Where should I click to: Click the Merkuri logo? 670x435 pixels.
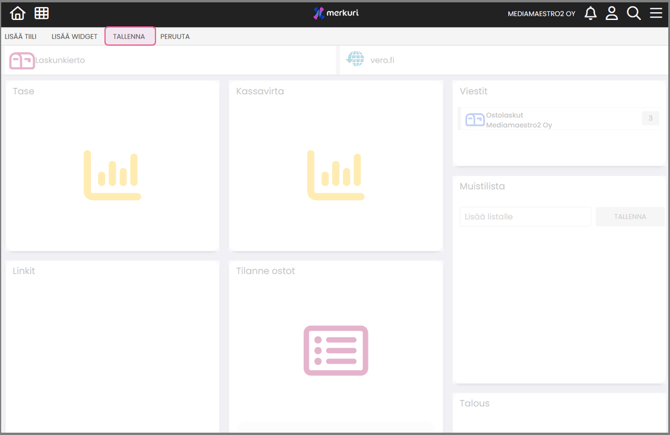click(x=335, y=13)
